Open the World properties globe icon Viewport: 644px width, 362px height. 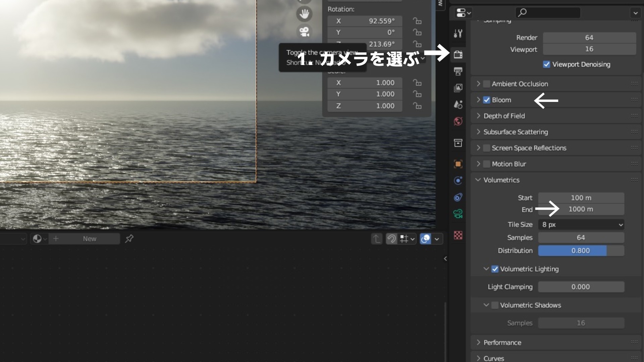tap(458, 121)
